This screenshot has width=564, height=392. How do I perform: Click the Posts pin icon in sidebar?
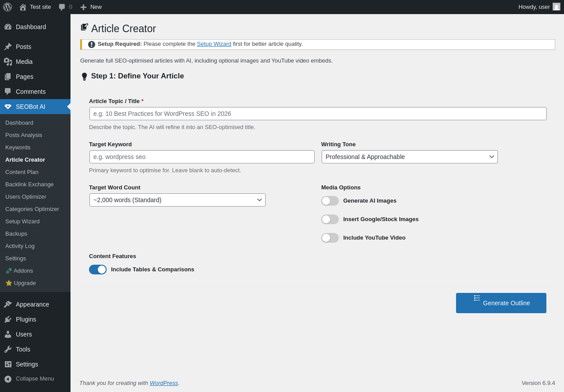point(8,47)
